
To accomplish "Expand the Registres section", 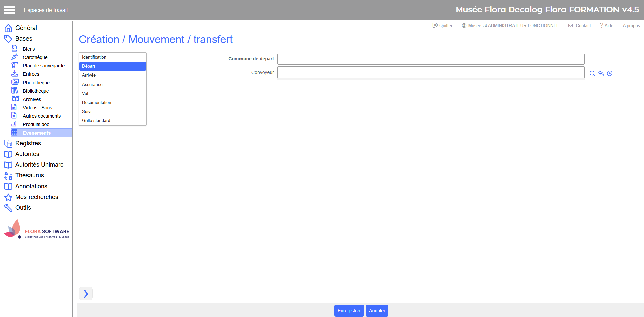I will [28, 143].
